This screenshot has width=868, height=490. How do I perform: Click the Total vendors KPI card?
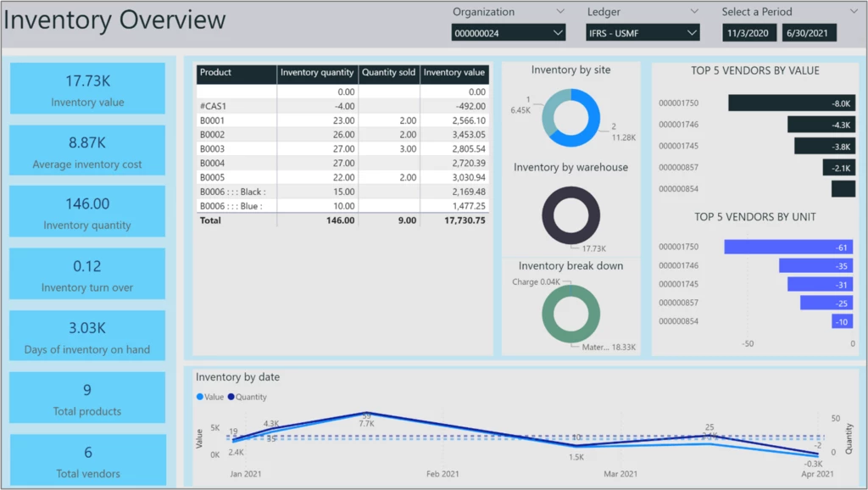point(86,459)
